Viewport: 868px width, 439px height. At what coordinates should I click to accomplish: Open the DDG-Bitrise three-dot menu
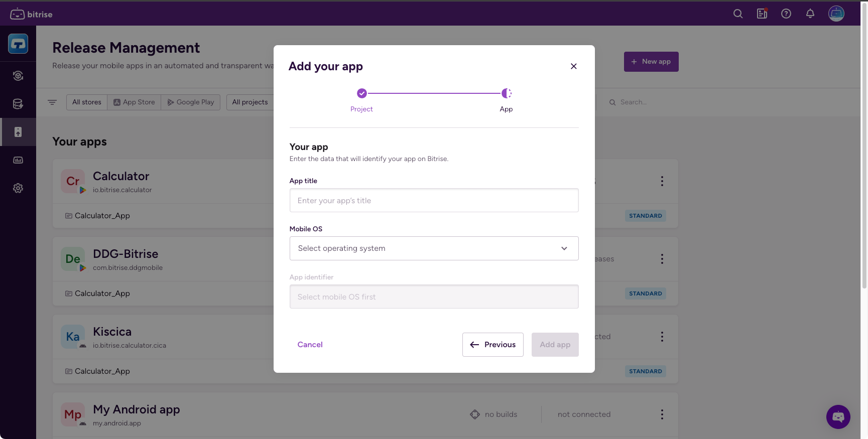click(662, 259)
